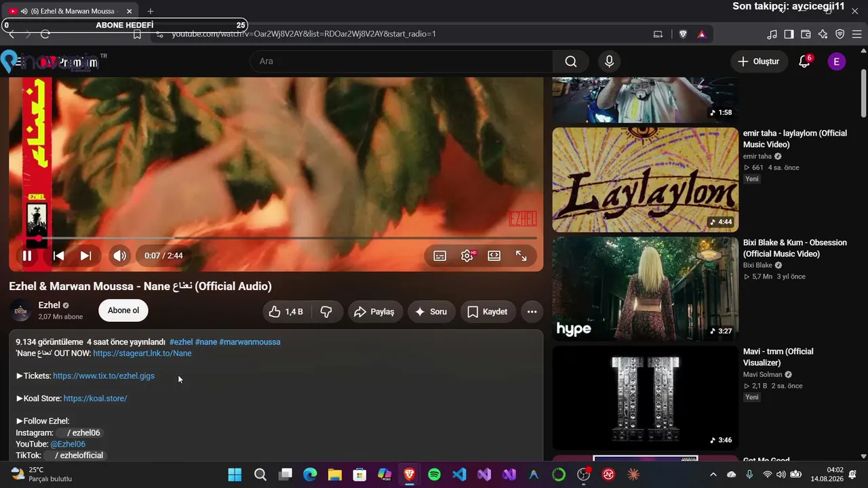The image size is (868, 488).
Task: Click the search magnifier button
Action: coord(571,61)
